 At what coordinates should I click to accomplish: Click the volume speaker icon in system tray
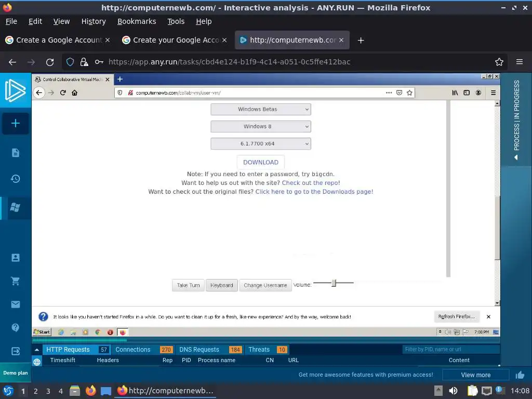[x=453, y=391]
